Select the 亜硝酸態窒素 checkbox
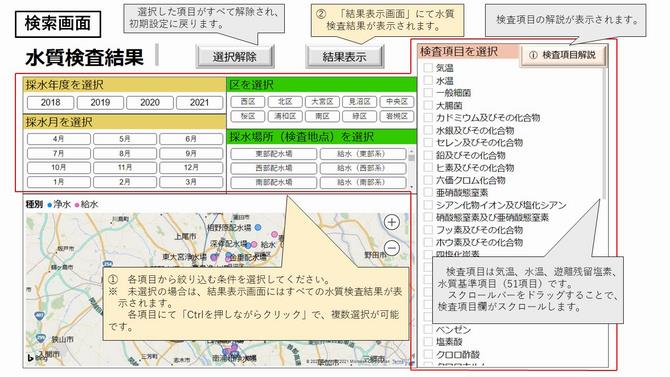 [428, 193]
